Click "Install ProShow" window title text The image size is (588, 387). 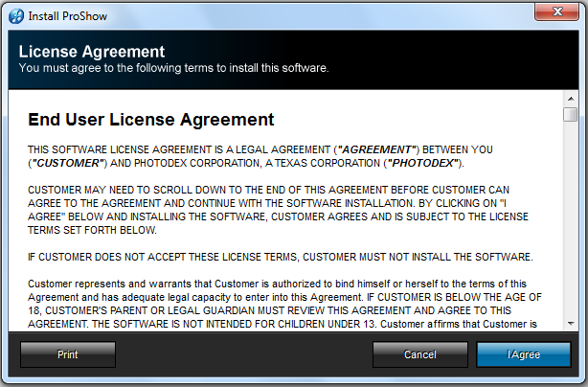pos(68,16)
